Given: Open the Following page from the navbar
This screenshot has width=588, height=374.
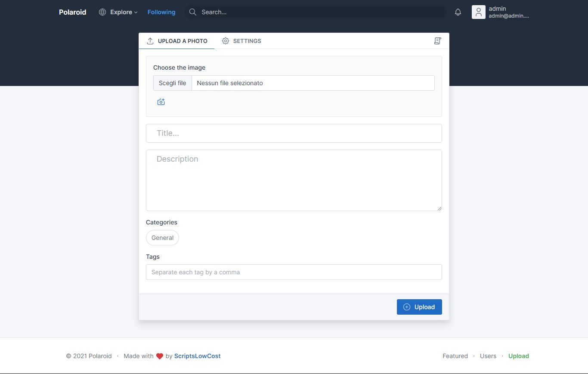Looking at the screenshot, I should 161,12.
